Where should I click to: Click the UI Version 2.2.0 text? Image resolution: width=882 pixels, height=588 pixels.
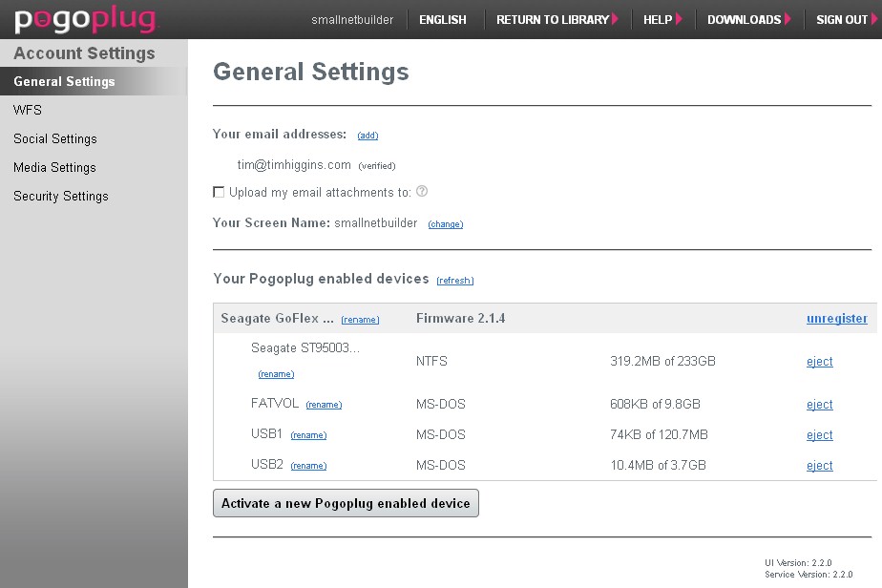click(x=798, y=562)
